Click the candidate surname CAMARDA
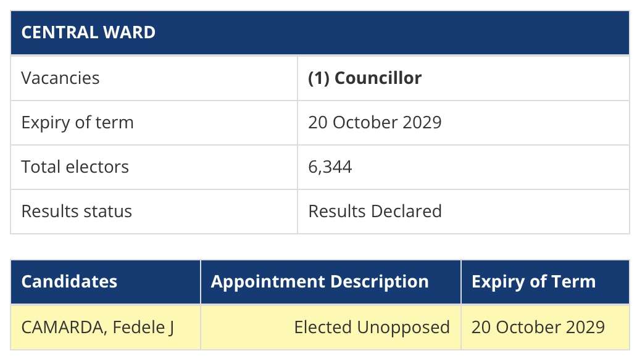The width and height of the screenshot is (637, 364). [57, 327]
